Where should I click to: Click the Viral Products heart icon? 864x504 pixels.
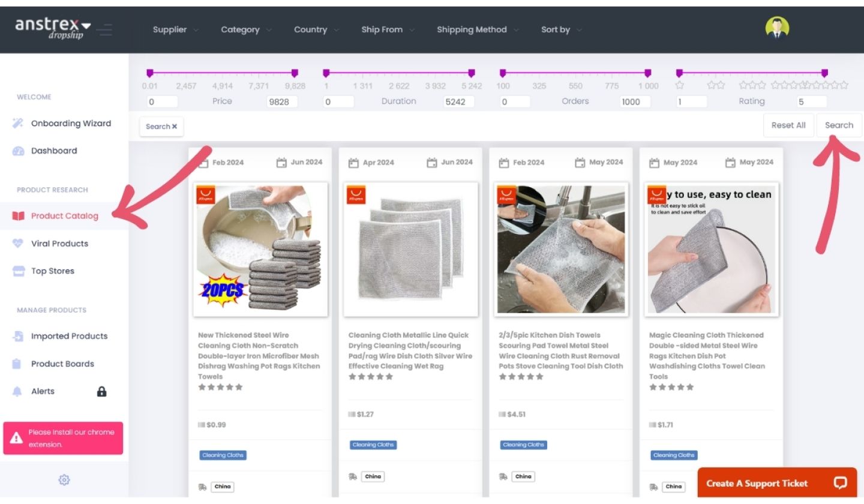[18, 244]
